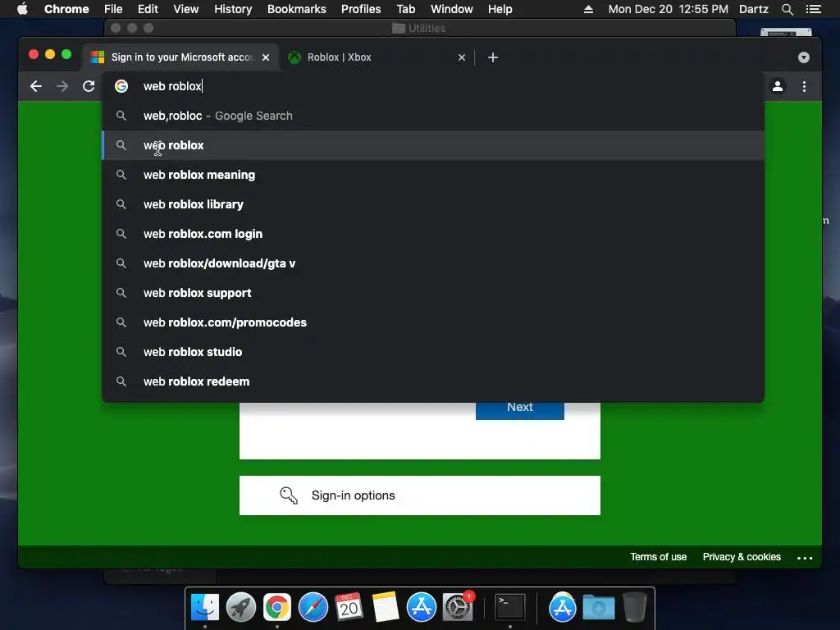This screenshot has width=840, height=630.
Task: Open the Chrome profile avatar icon
Action: pyautogui.click(x=778, y=86)
